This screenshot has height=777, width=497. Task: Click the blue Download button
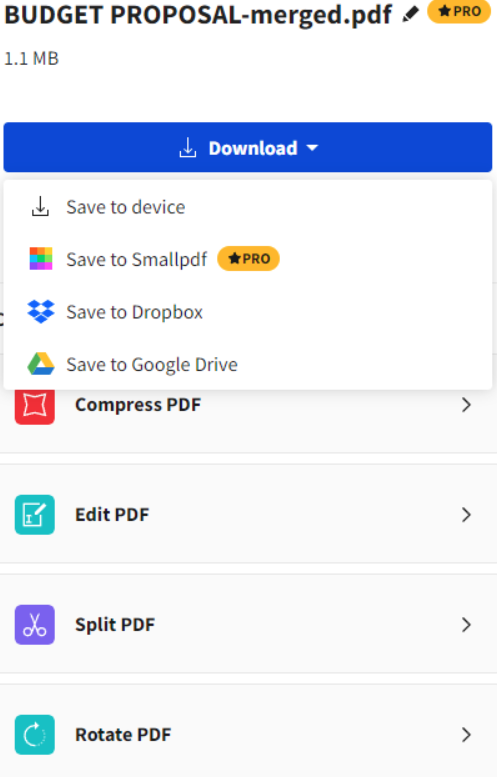click(248, 147)
